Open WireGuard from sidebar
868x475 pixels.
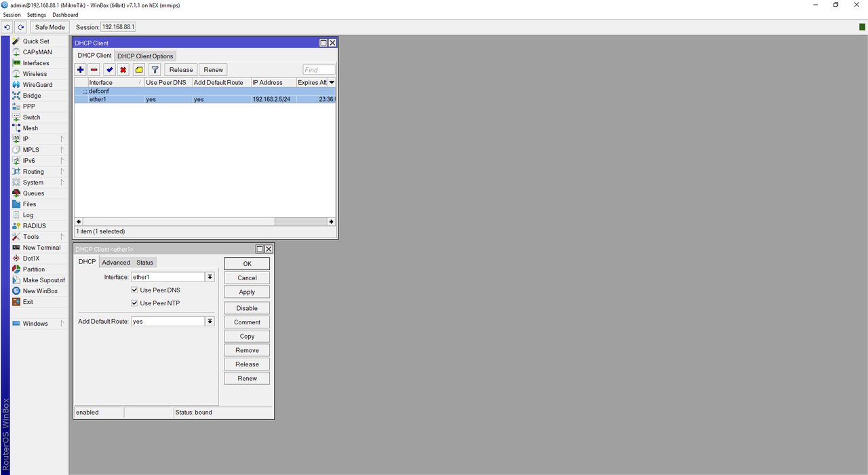(37, 85)
